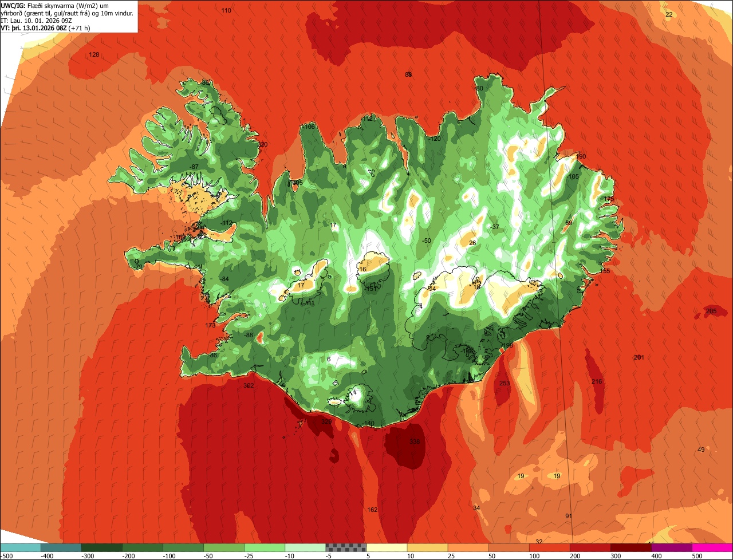The height and width of the screenshot is (560, 733).
Task: Select the legend swatch between -200 and -100
Action: pos(143,547)
